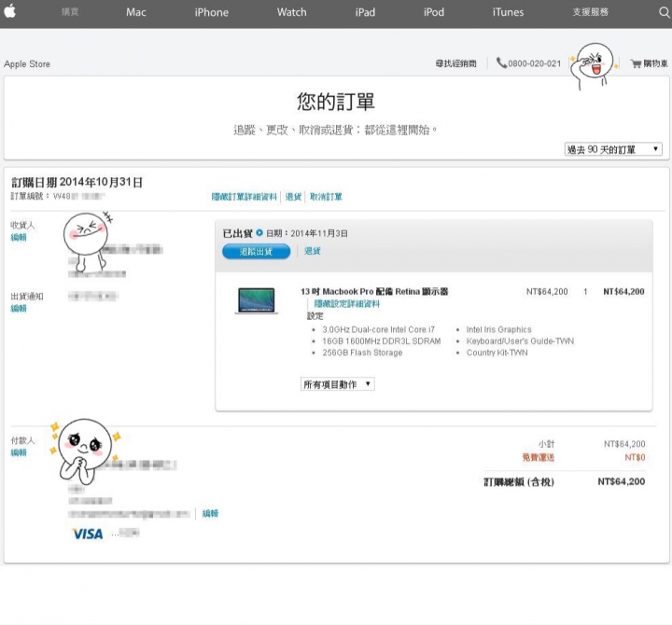Screen dimensions: 672x625
Task: Open the iPod section
Action: (x=434, y=12)
